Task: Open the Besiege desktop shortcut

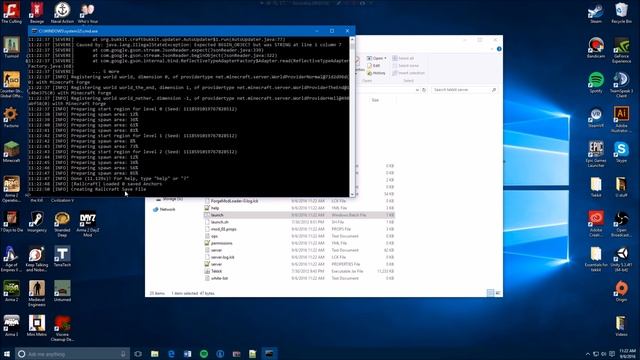Action: coord(37,13)
